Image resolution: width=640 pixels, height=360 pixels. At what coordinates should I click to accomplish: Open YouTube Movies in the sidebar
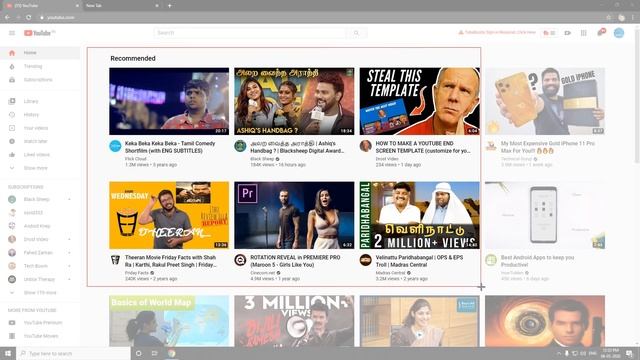40,336
